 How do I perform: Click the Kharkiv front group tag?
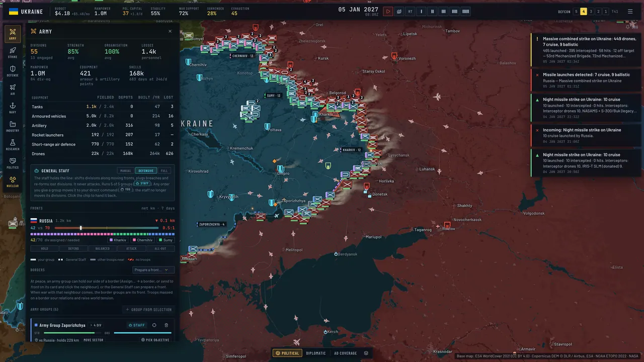(118, 240)
